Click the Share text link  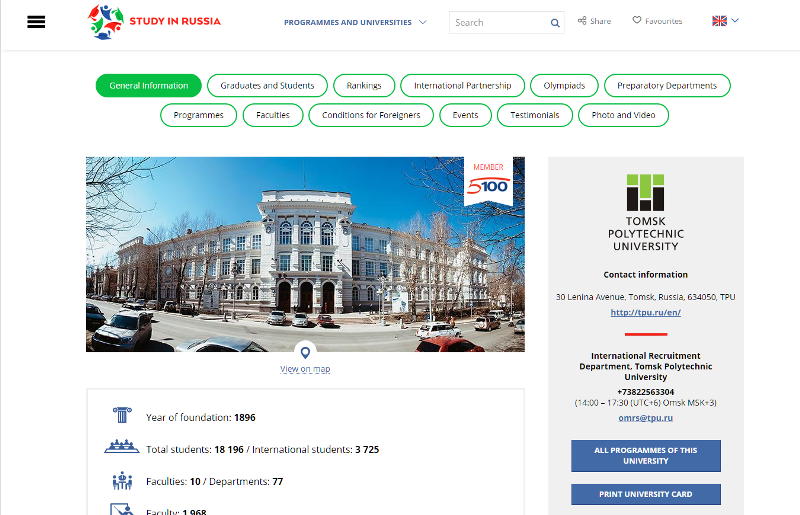[x=601, y=21]
